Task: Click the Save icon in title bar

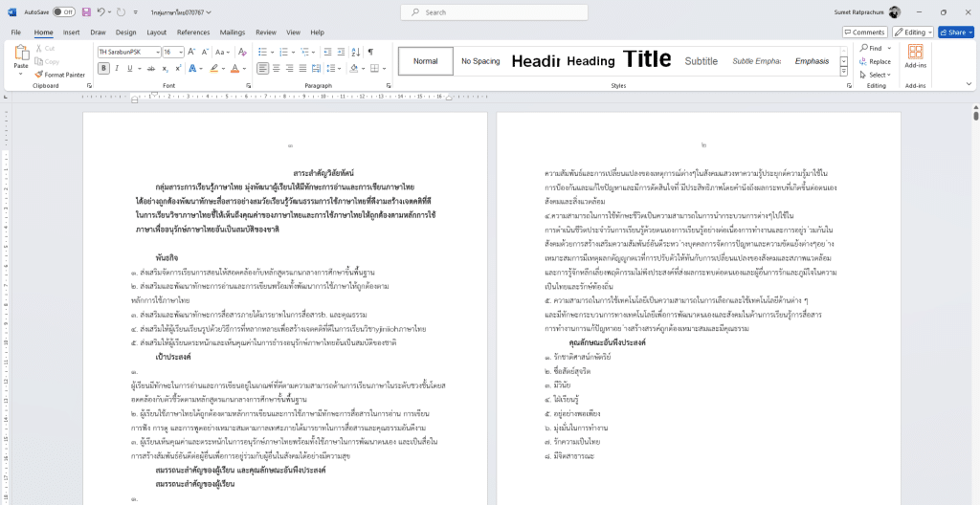Action: 86,12
